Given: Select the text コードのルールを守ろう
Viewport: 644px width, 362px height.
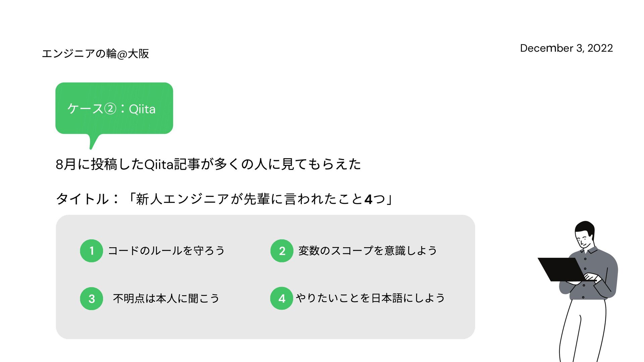Looking at the screenshot, I should [166, 251].
